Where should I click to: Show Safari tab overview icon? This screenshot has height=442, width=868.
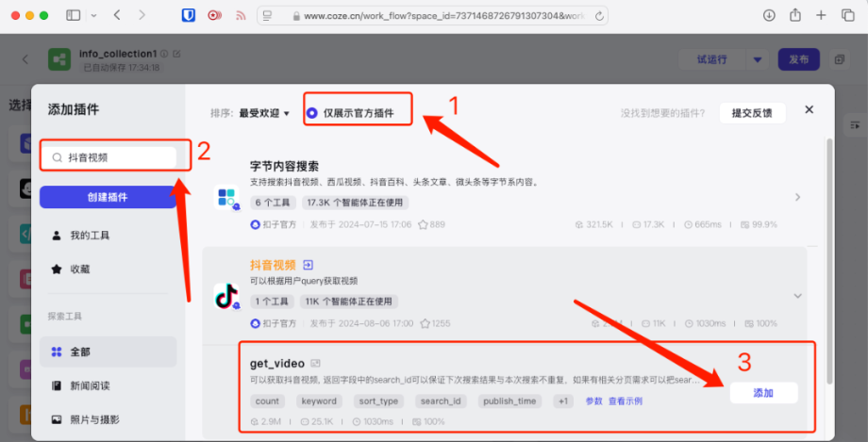click(x=848, y=15)
